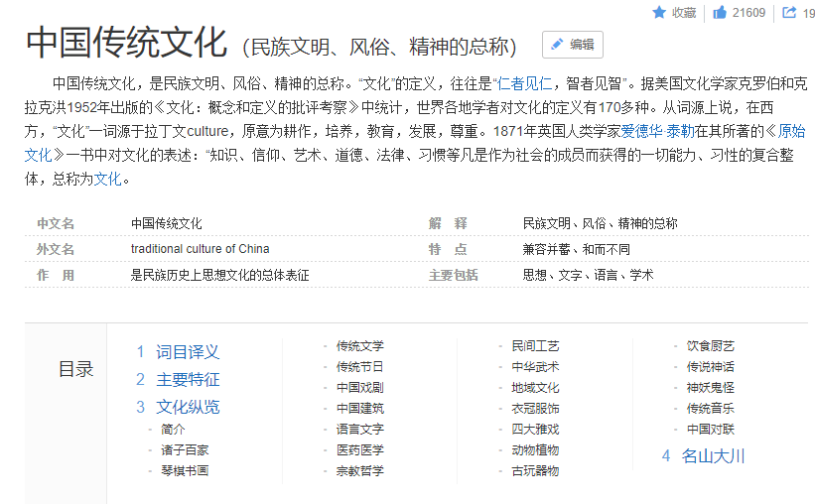This screenshot has width=815, height=504.
Task: Click the star favorite (收藏) icon
Action: pos(659,13)
